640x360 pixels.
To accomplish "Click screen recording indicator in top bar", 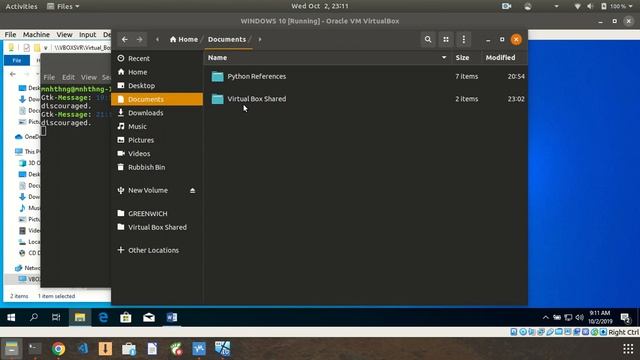I will coord(507,6).
